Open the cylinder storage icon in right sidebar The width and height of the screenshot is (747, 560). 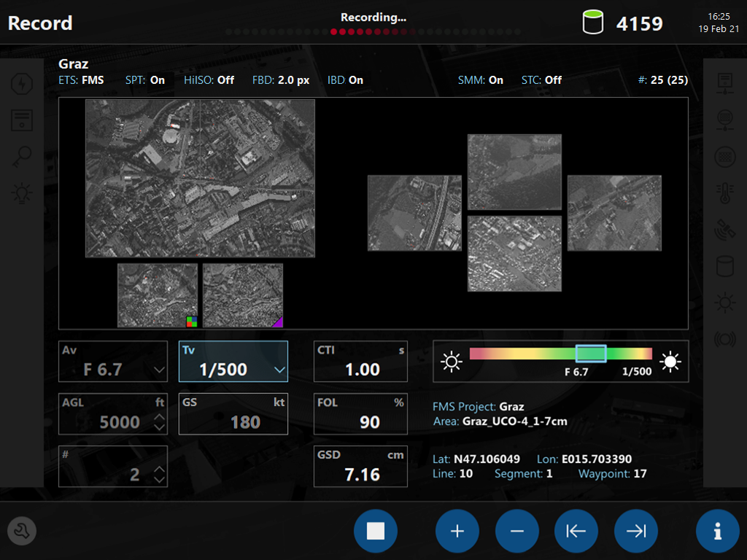(725, 266)
